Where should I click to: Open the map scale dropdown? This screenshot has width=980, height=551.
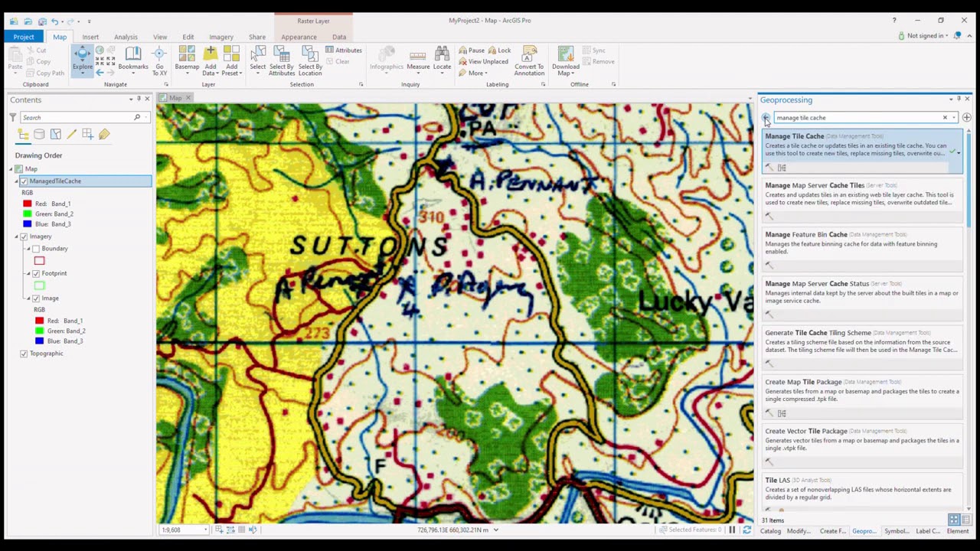(x=205, y=530)
